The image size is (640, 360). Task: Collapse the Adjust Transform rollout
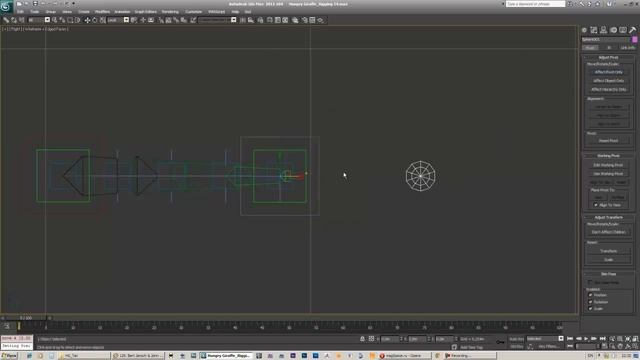[x=608, y=218]
